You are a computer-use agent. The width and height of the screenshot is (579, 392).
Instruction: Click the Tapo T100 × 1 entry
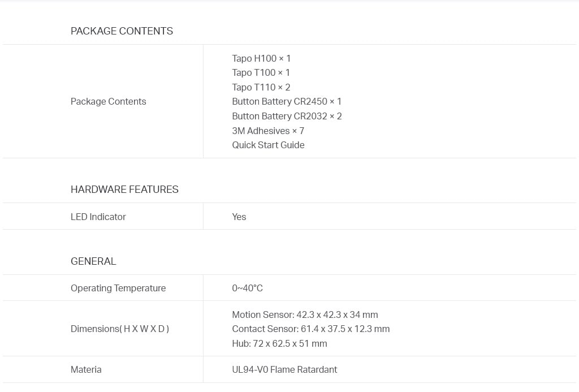(261, 73)
